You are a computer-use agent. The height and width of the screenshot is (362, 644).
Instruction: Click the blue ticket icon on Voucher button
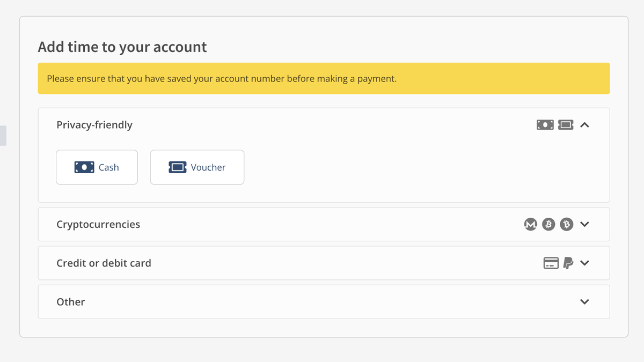pos(178,167)
